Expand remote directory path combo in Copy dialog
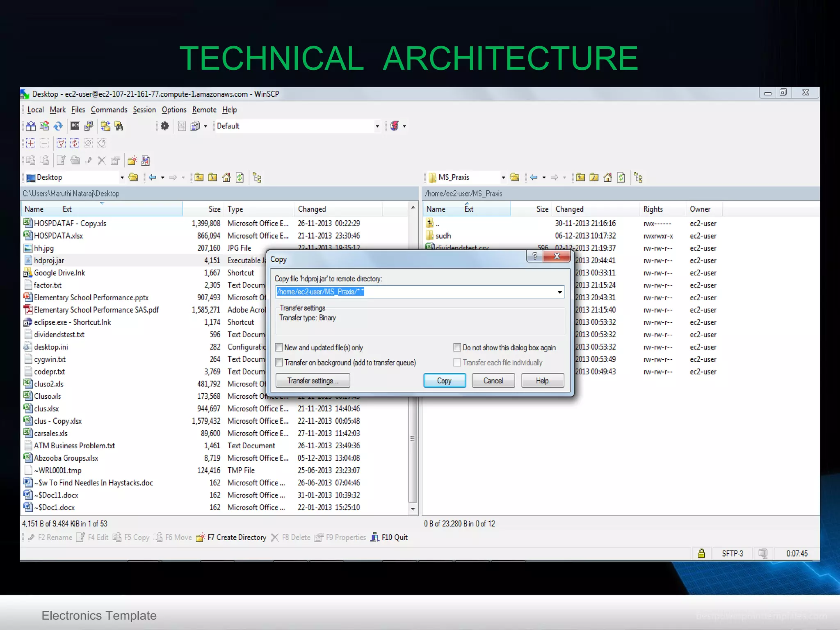This screenshot has height=630, width=840. coord(559,292)
